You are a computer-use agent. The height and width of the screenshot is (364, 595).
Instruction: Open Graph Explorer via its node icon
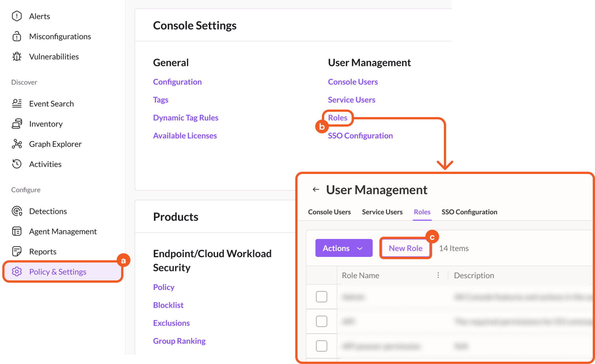point(17,144)
